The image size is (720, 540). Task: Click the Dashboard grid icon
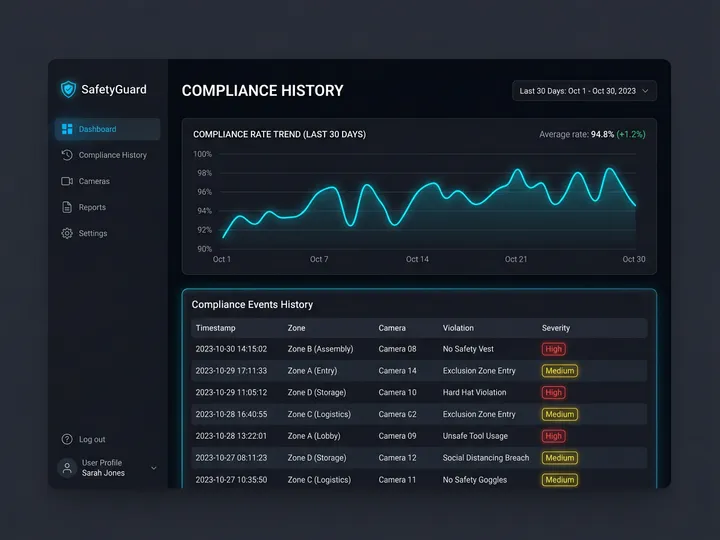coord(67,129)
